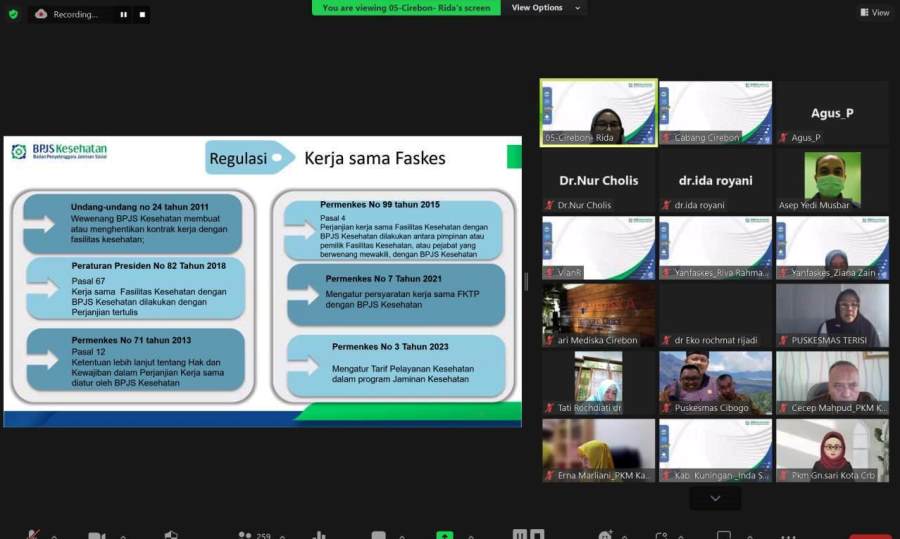The width and height of the screenshot is (900, 539).
Task: Click the green Share Screen icon
Action: pyautogui.click(x=444, y=534)
